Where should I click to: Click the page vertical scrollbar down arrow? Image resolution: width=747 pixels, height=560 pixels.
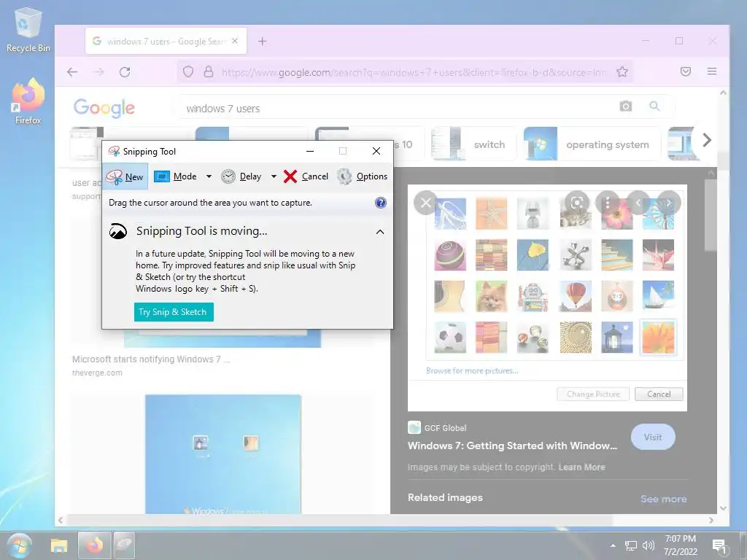click(723, 508)
